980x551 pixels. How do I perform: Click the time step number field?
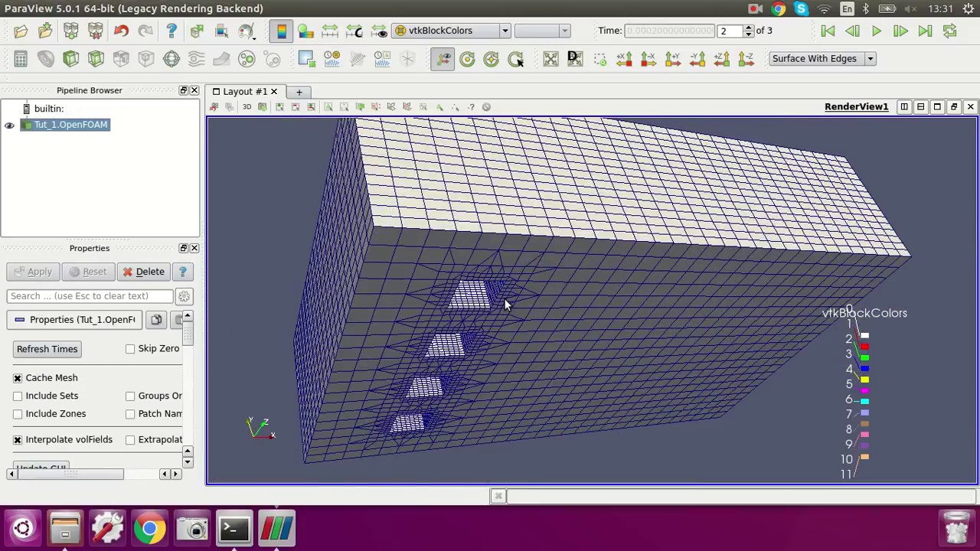(730, 31)
